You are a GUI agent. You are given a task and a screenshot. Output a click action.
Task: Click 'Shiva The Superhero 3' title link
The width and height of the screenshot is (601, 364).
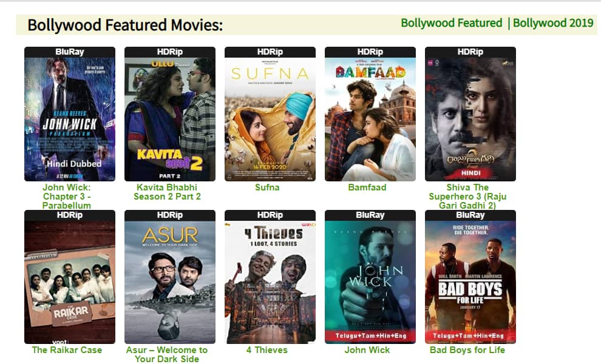(467, 196)
